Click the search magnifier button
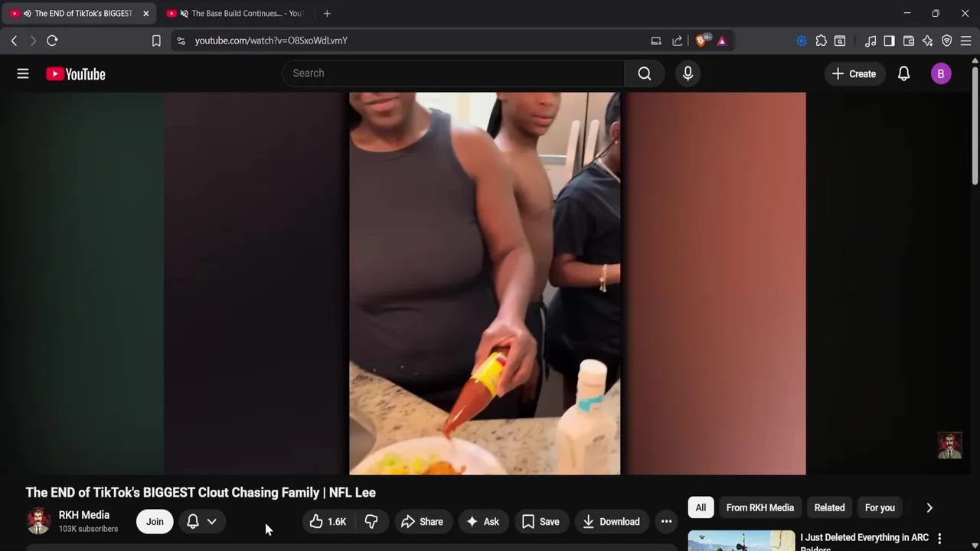This screenshot has width=980, height=551. tap(645, 73)
